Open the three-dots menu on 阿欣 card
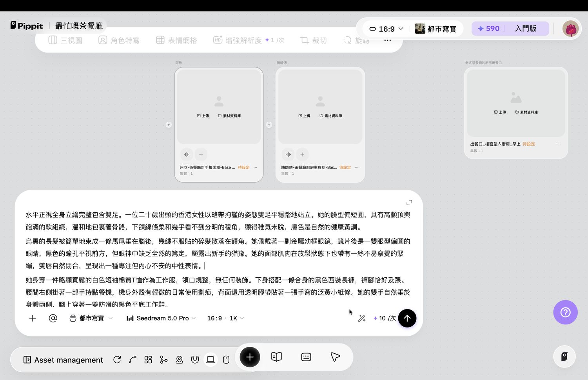588x380 pixels. click(255, 167)
